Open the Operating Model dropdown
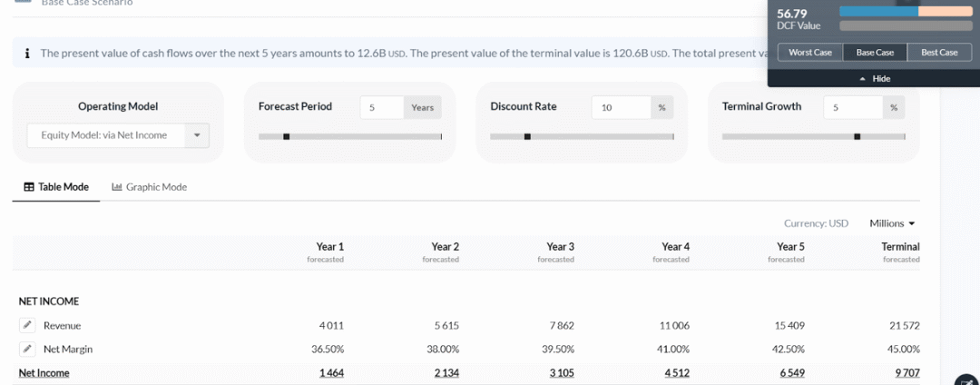980x385 pixels. point(197,135)
